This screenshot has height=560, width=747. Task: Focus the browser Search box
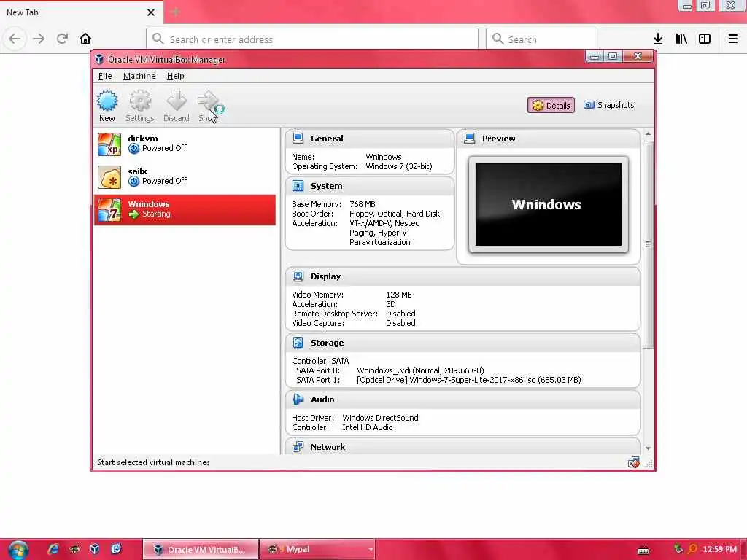coord(541,39)
